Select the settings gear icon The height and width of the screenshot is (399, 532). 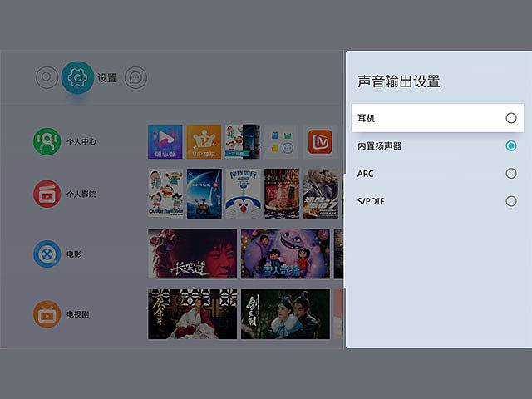click(77, 77)
